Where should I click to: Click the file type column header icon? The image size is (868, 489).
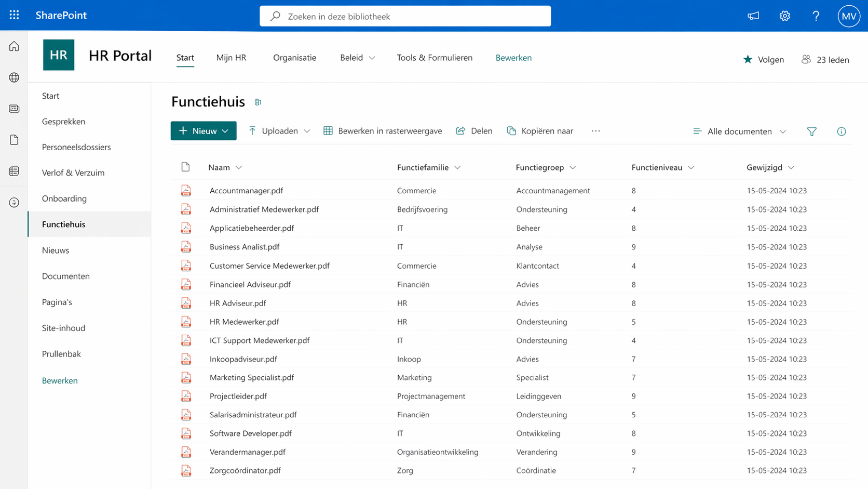pyautogui.click(x=185, y=167)
